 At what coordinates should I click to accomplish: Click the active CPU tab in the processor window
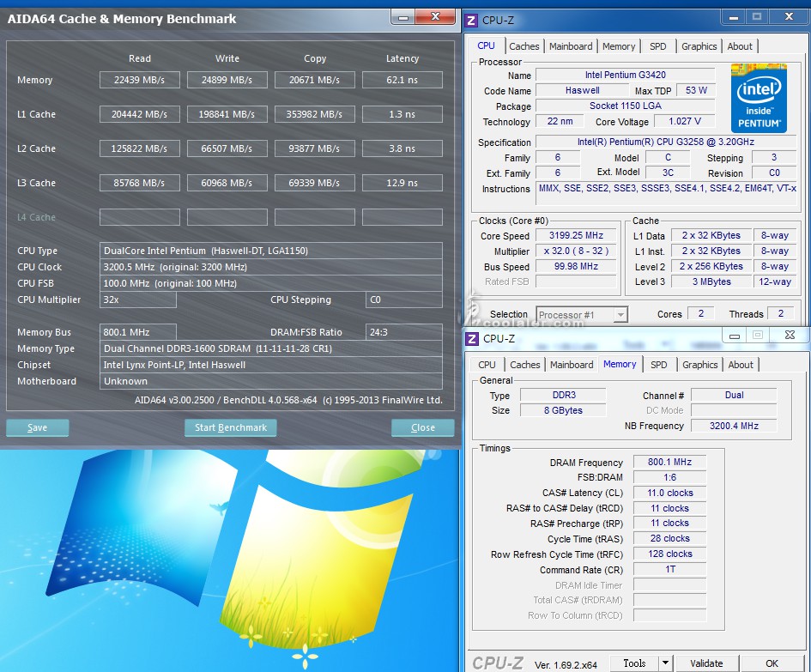tap(487, 45)
